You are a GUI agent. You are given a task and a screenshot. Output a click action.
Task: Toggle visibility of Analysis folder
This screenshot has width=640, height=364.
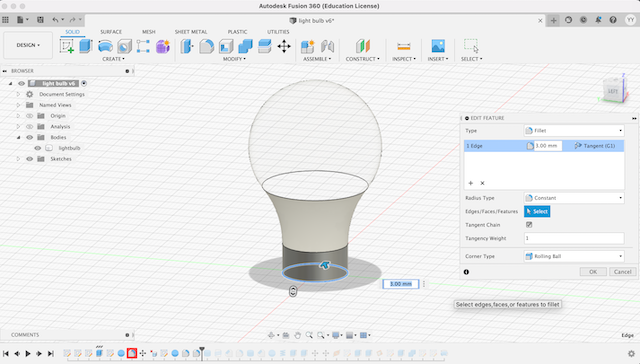(29, 127)
